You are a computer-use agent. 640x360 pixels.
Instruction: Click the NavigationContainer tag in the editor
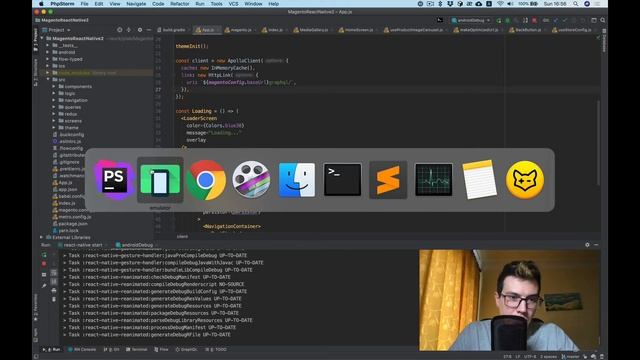tap(231, 226)
